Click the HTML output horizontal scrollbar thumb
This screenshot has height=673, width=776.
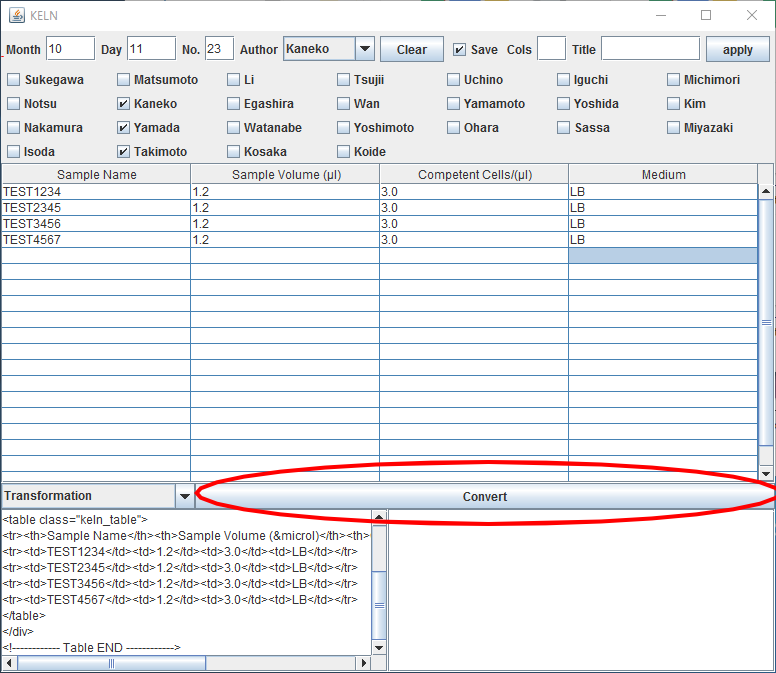click(x=111, y=663)
